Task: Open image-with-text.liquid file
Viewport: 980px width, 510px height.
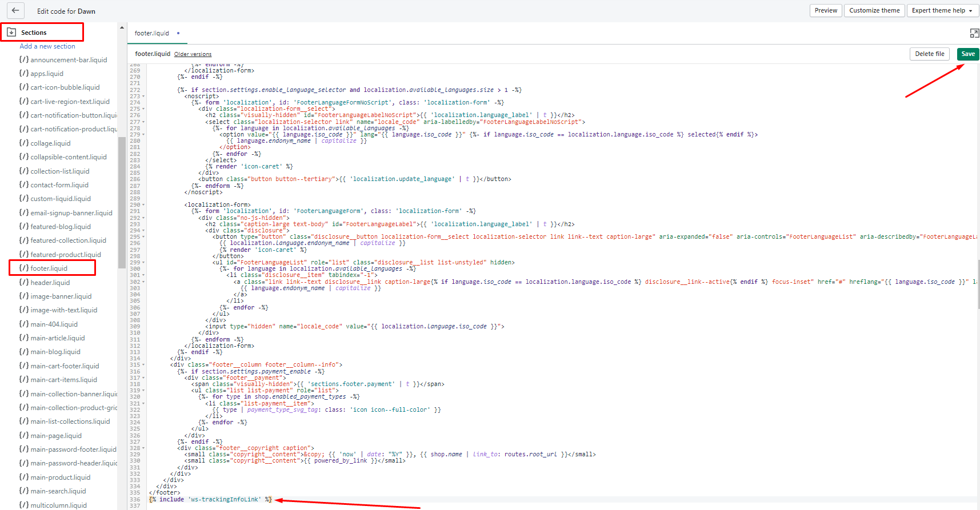Action: [64, 310]
